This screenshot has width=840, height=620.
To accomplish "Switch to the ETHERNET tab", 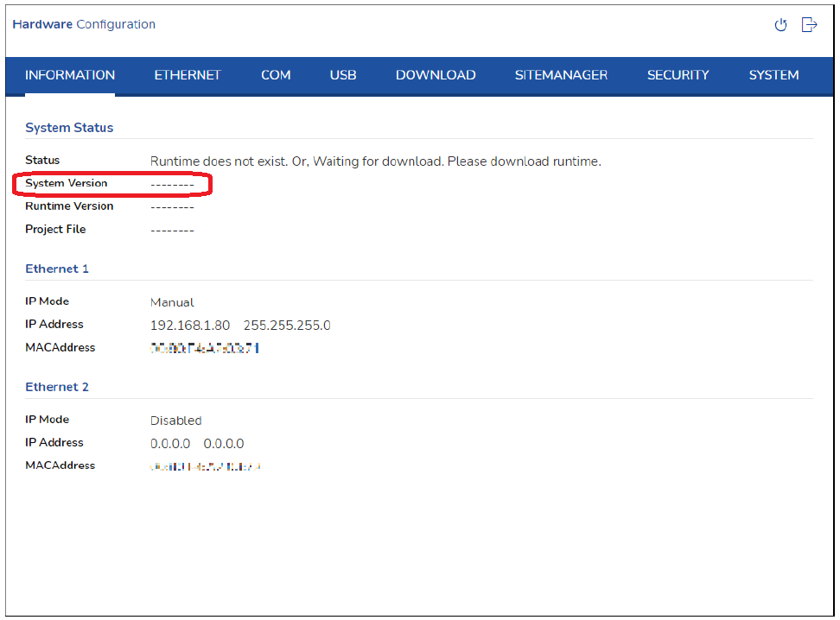I will 188,75.
